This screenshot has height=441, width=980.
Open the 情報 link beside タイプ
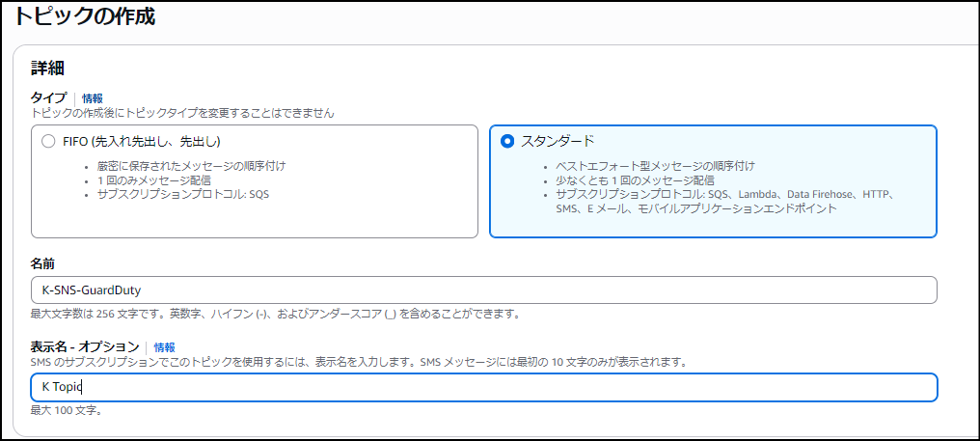pyautogui.click(x=93, y=98)
